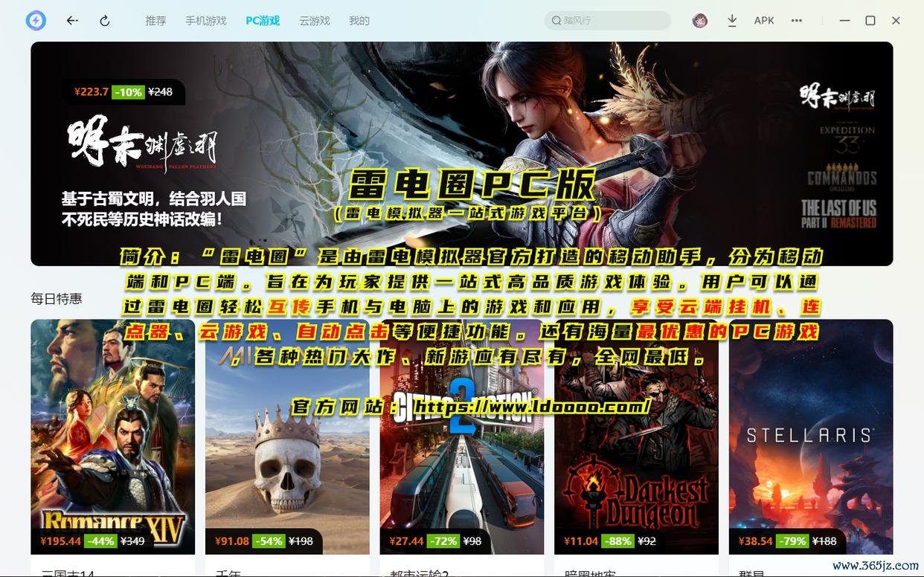Open the 明末 featured banner
924x577 pixels.
click(x=461, y=154)
